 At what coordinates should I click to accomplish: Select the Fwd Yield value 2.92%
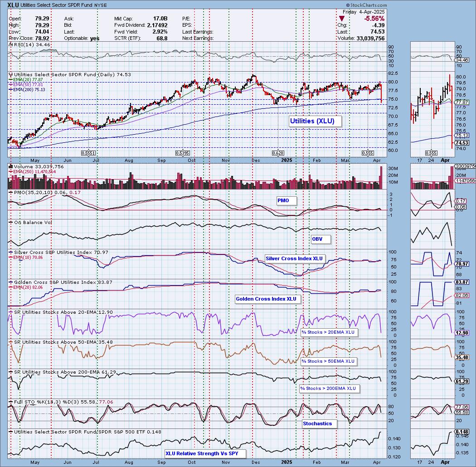tap(160, 32)
